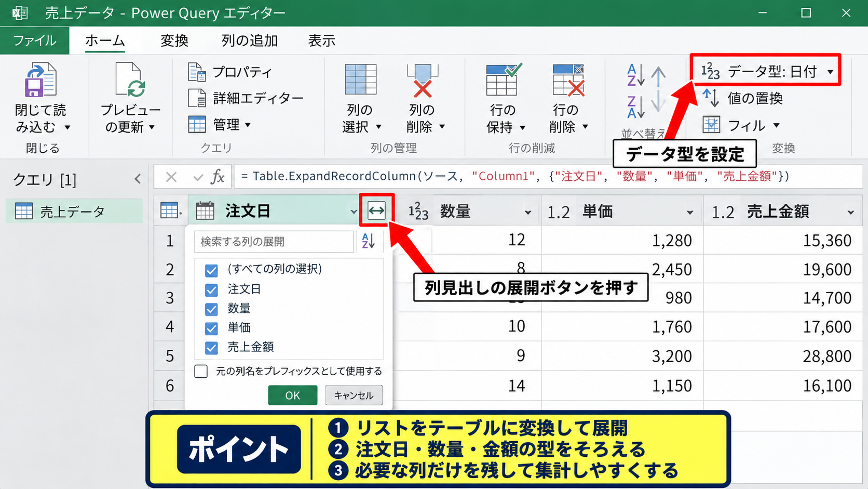Image resolution: width=868 pixels, height=489 pixels.
Task: Uncheck the 売上金額 column checkbox
Action: point(211,348)
